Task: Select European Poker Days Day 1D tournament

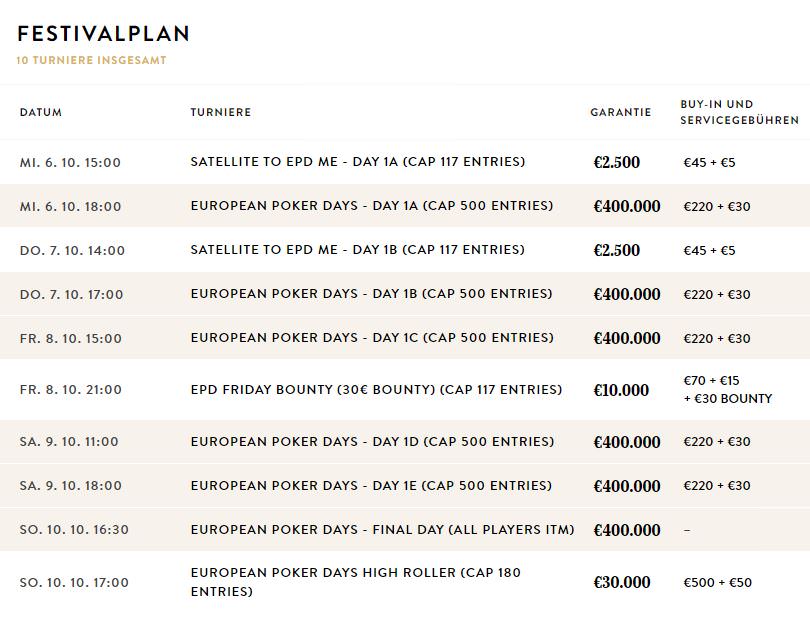Action: (371, 442)
